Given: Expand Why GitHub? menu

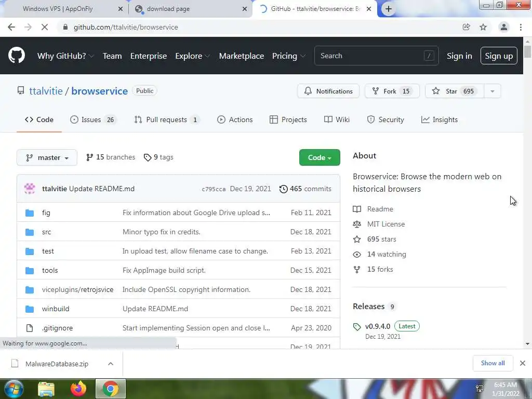Looking at the screenshot, I should pyautogui.click(x=65, y=56).
